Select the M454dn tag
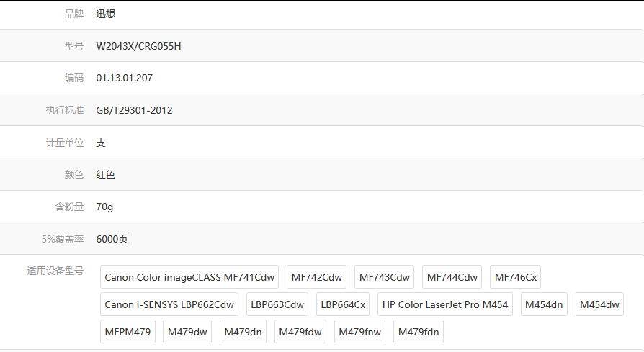Screen dimensions: 644x352 click(x=544, y=304)
